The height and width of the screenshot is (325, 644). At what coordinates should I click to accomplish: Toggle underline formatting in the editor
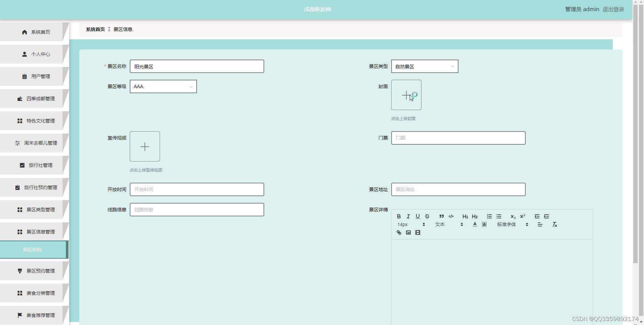417,216
